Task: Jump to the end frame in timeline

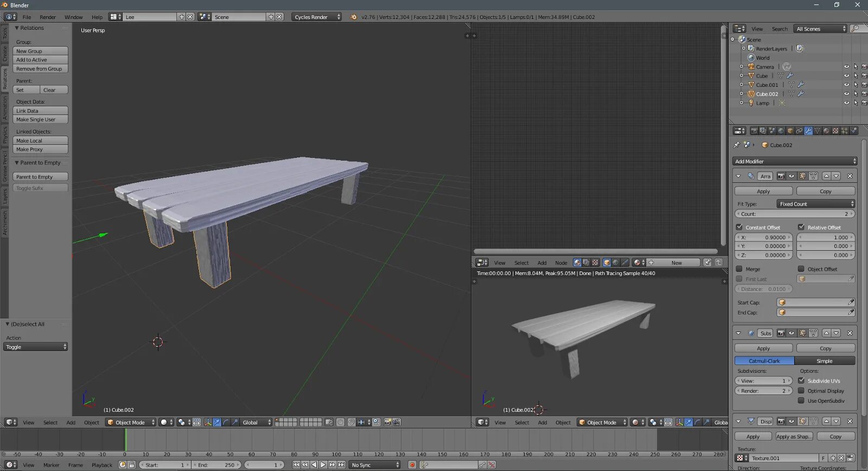Action: click(341, 465)
